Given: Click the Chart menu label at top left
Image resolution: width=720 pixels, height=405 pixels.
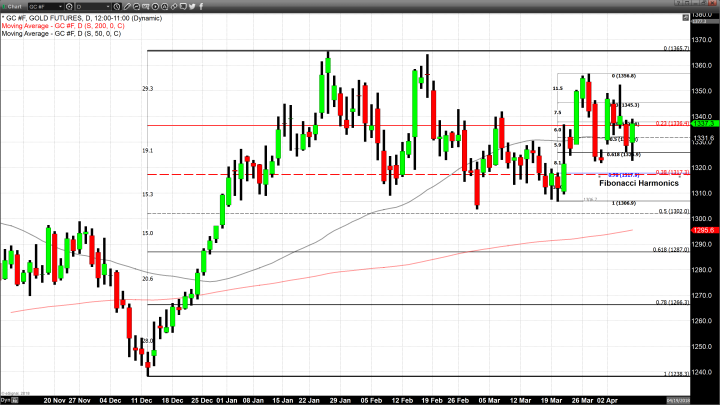Looking at the screenshot, I should [13, 5].
